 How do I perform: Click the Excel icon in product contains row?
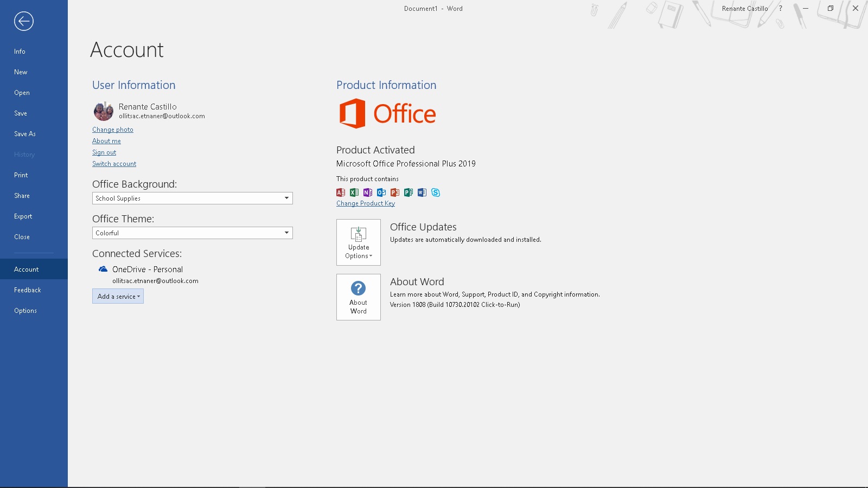point(354,192)
